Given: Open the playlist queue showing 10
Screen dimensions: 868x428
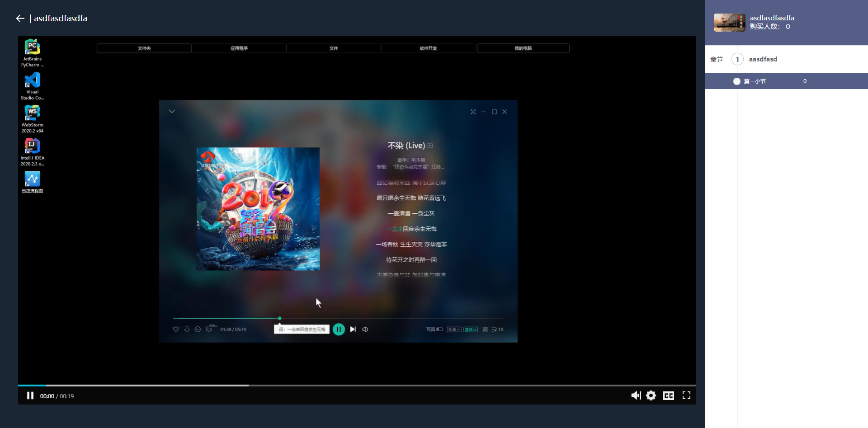Looking at the screenshot, I should pyautogui.click(x=497, y=329).
